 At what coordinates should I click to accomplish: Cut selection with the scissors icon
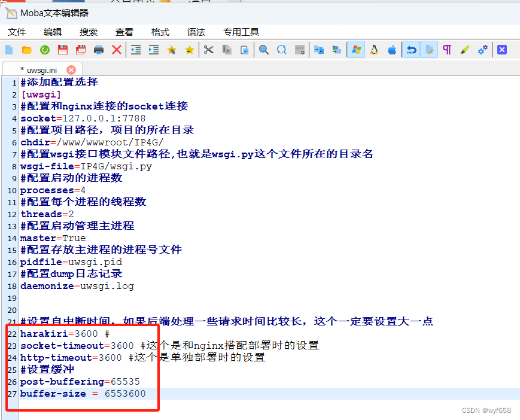(x=209, y=50)
